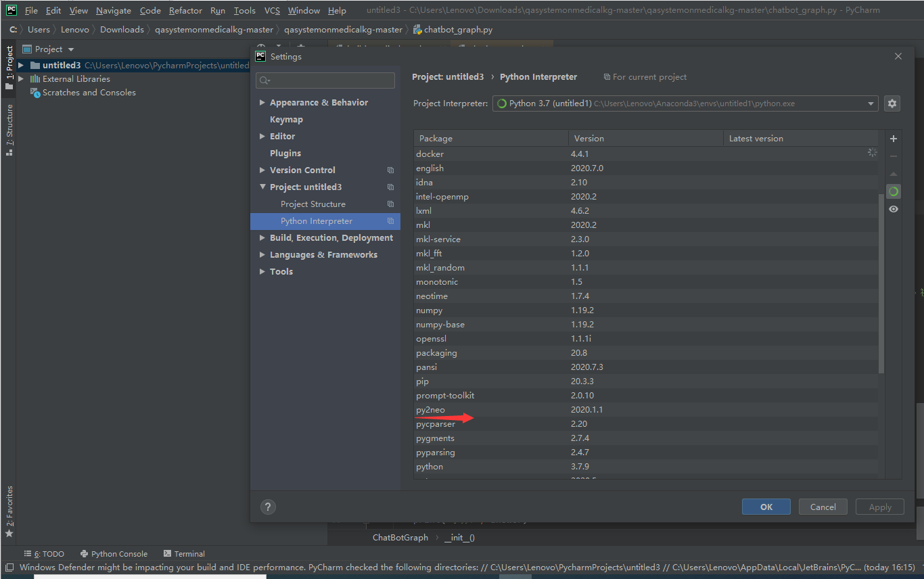Expand the Tools settings section
This screenshot has height=579, width=924.
click(262, 272)
